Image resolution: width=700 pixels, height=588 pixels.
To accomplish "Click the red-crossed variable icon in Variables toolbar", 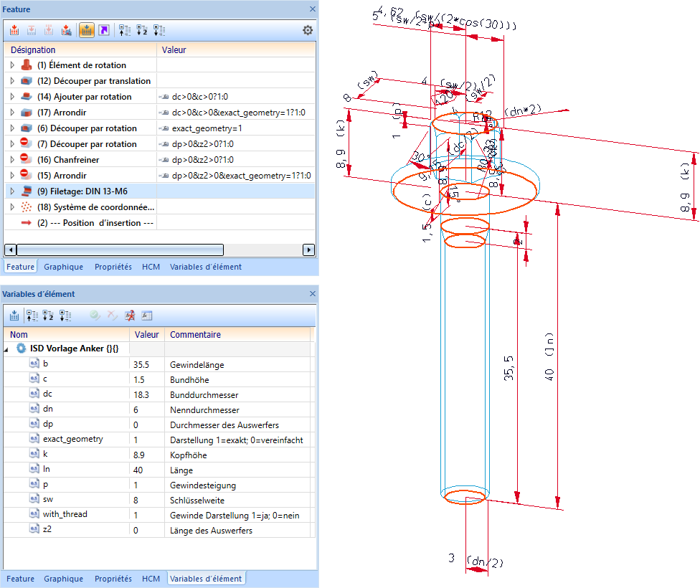I will [x=130, y=316].
